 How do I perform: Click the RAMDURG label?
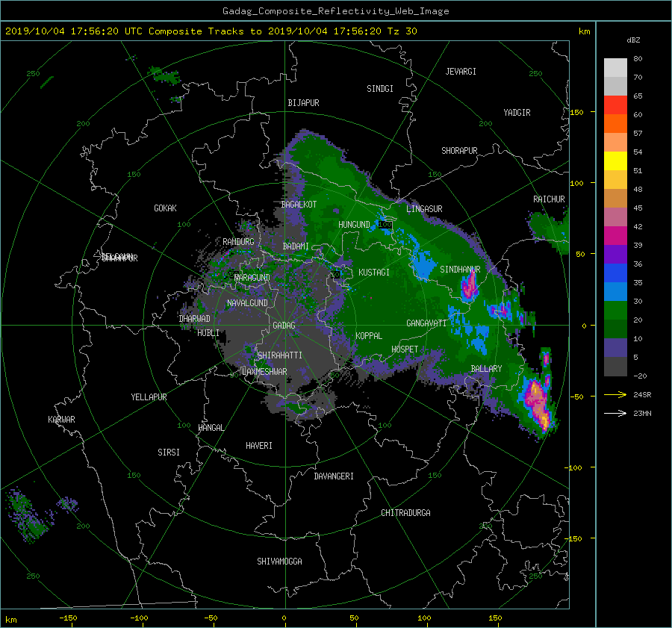[x=238, y=242]
